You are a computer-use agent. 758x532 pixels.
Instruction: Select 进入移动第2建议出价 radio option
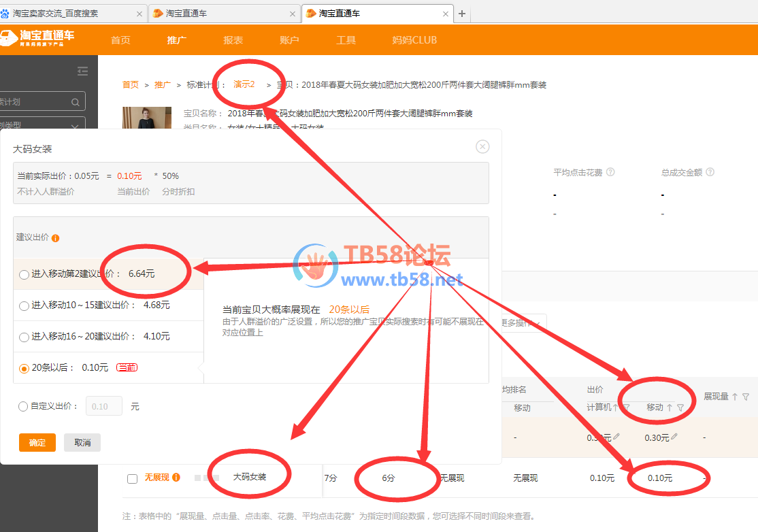coord(24,274)
